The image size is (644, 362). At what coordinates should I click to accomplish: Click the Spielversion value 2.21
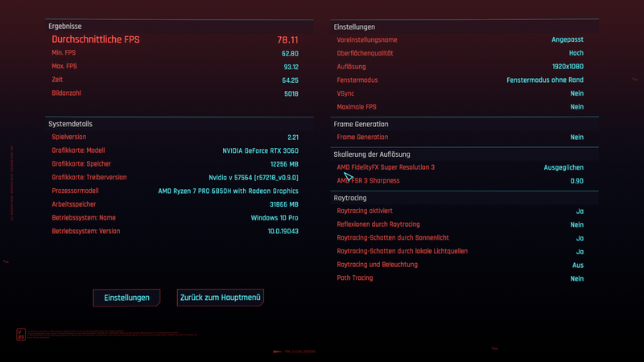tap(293, 138)
